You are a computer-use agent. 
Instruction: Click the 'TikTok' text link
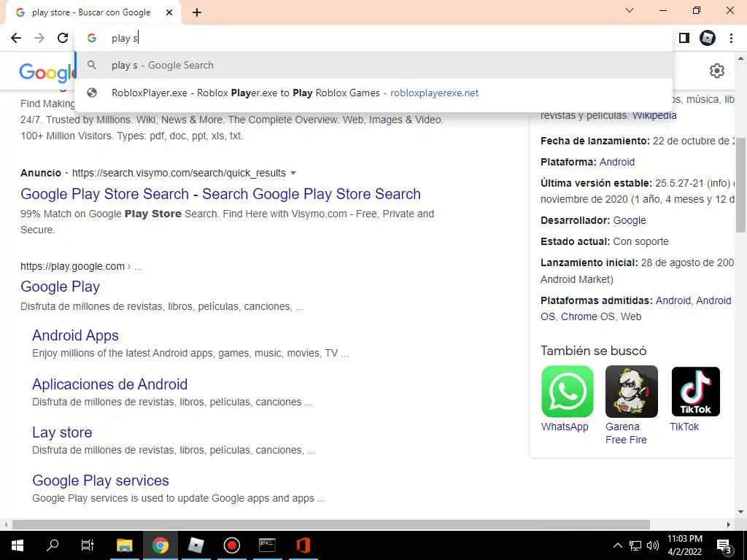pyautogui.click(x=684, y=427)
